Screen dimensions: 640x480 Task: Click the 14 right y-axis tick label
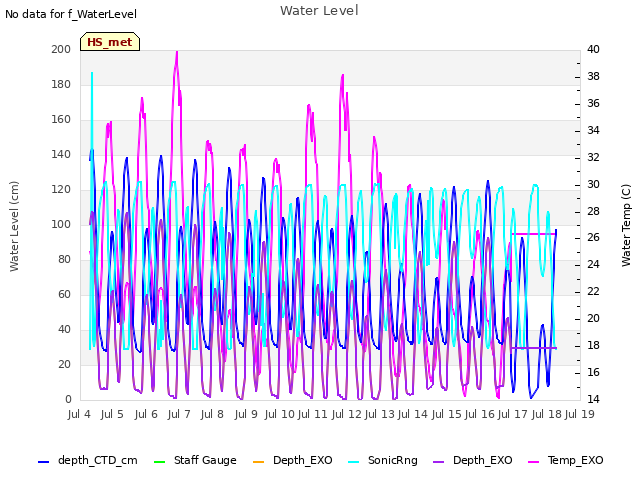[593, 399]
